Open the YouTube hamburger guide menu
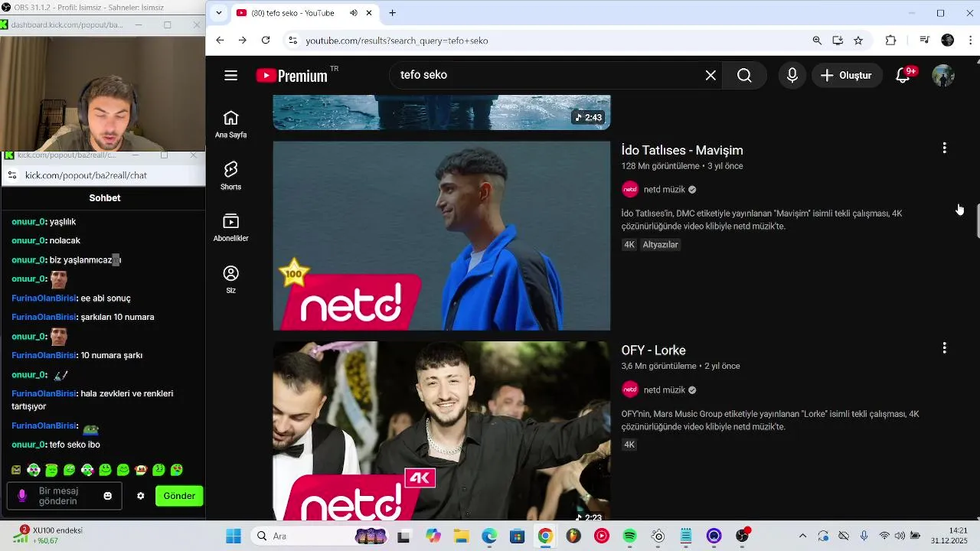The width and height of the screenshot is (980, 551). tap(230, 75)
